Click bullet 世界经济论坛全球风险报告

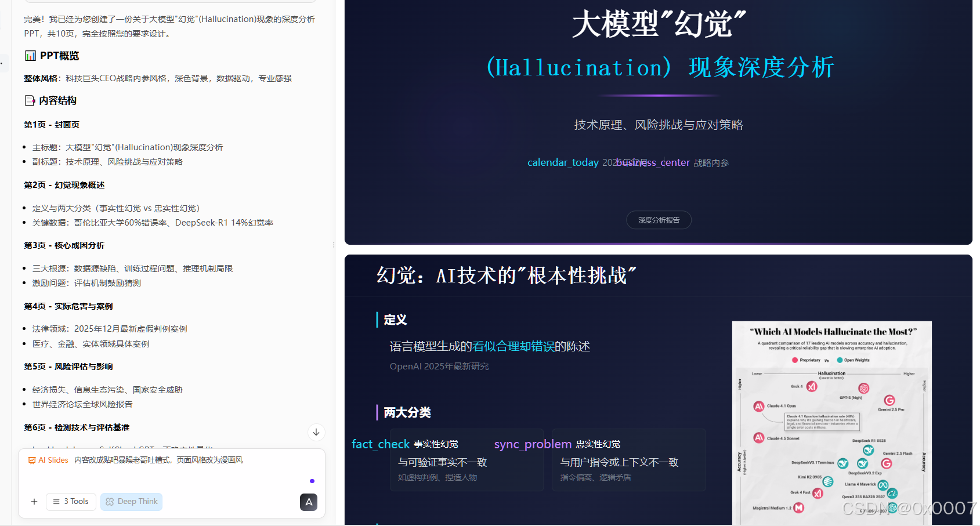pos(82,404)
